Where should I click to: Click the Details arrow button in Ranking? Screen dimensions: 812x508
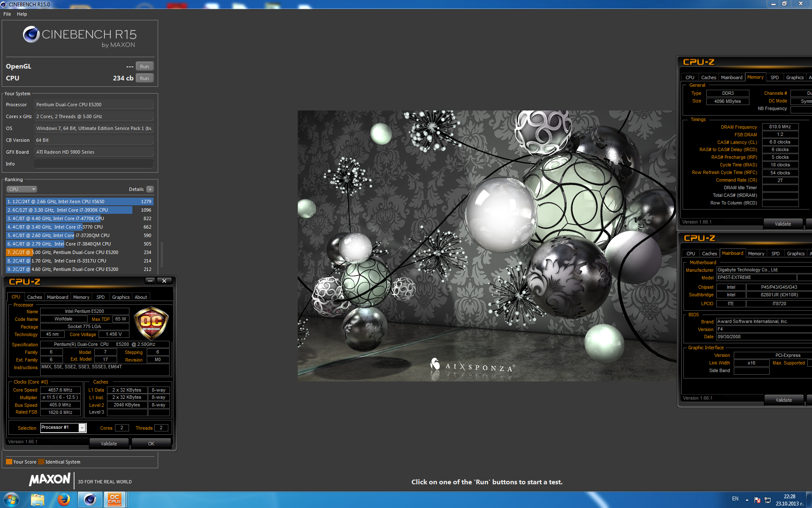(x=150, y=189)
